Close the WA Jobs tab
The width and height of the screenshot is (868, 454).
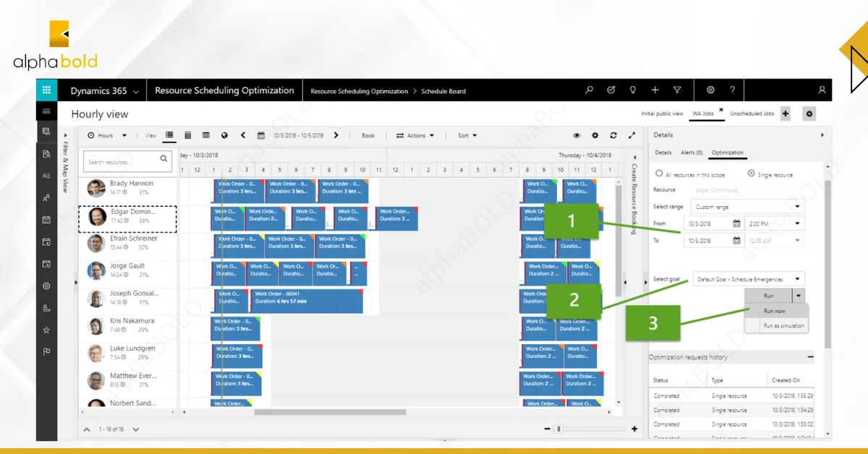point(720,110)
